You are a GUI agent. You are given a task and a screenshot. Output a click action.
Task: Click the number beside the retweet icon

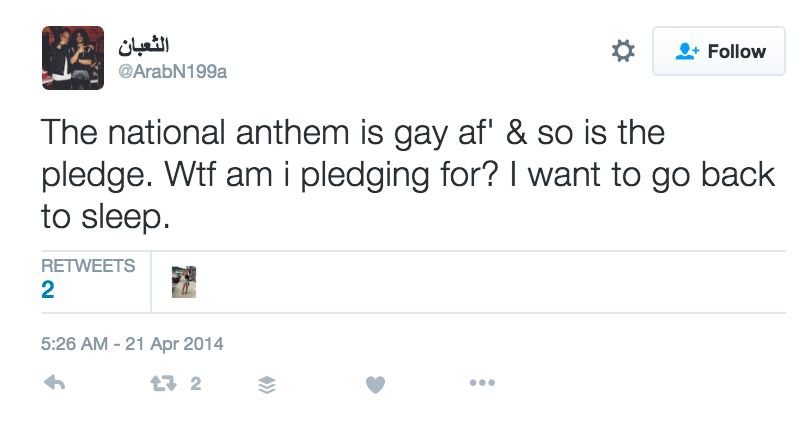(196, 383)
